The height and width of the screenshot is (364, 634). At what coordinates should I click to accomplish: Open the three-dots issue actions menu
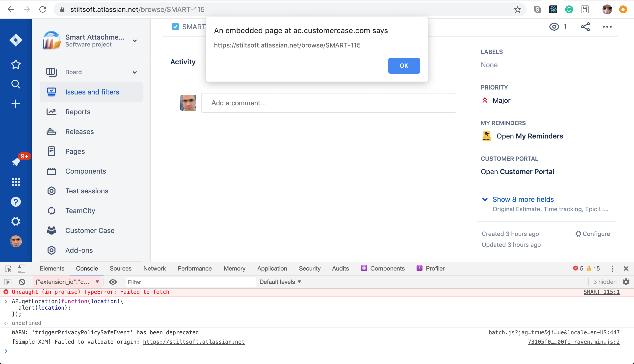[x=607, y=27]
